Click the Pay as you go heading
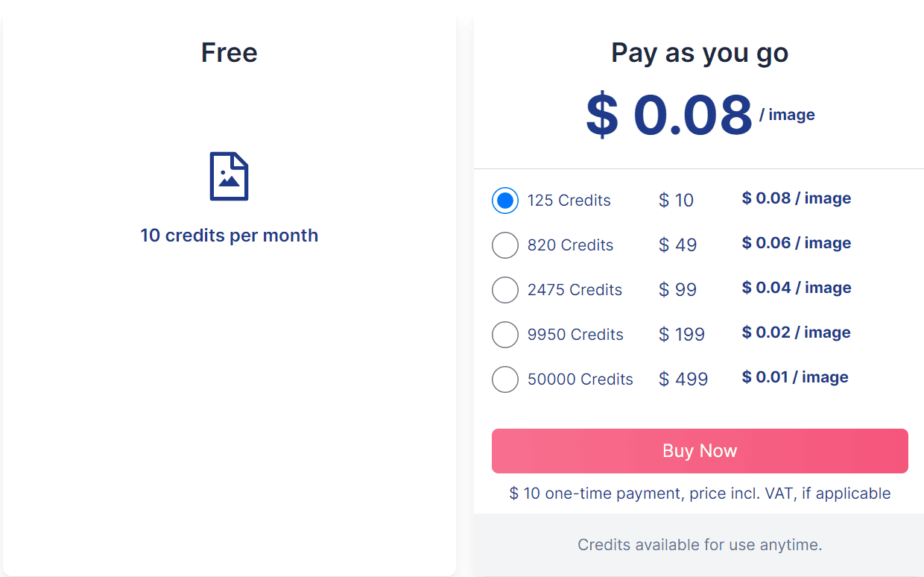 (699, 52)
